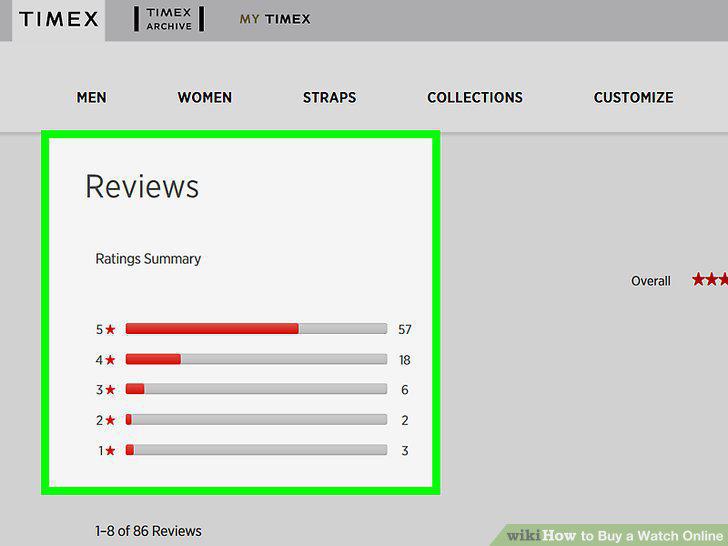Filter reviews using the 3 star bar
Viewport: 728px width, 546px height.
point(256,389)
